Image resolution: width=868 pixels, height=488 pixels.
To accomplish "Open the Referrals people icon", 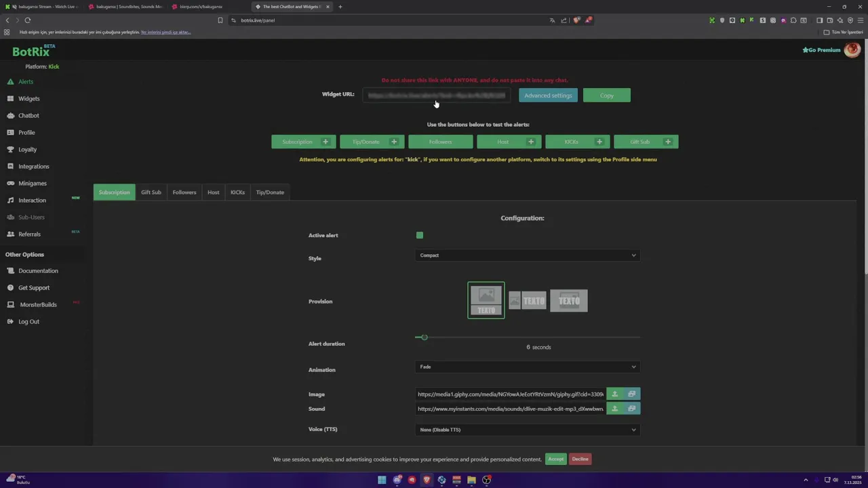I will (x=10, y=235).
